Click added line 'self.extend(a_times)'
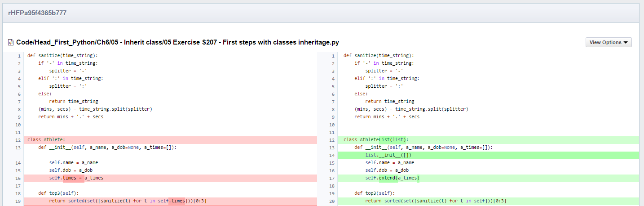 point(488,178)
